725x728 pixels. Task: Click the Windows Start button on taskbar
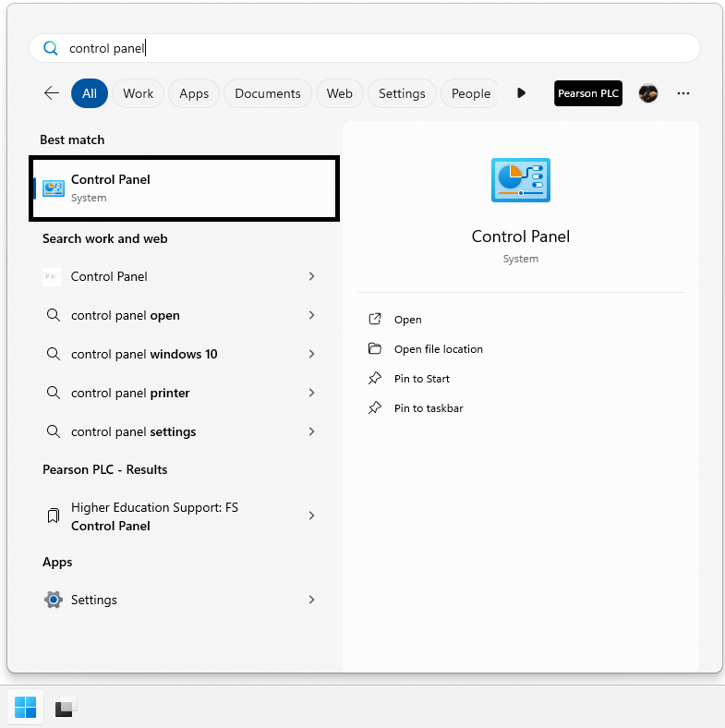tap(26, 708)
